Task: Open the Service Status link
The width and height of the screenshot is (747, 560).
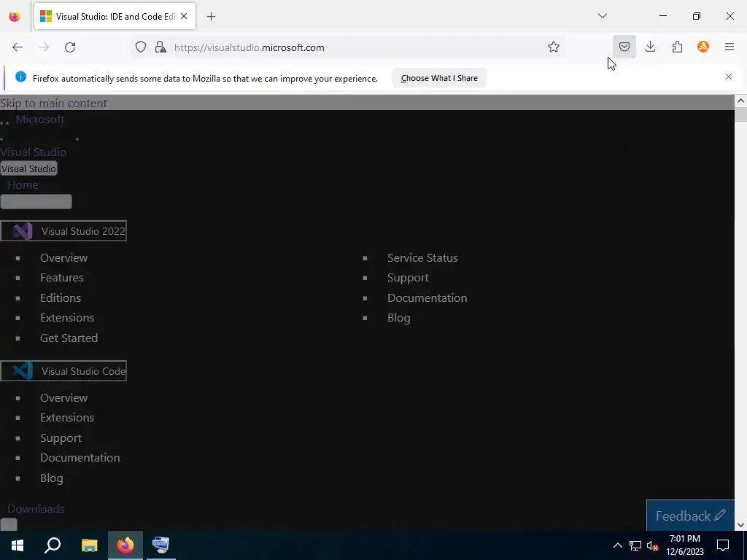Action: click(x=422, y=257)
